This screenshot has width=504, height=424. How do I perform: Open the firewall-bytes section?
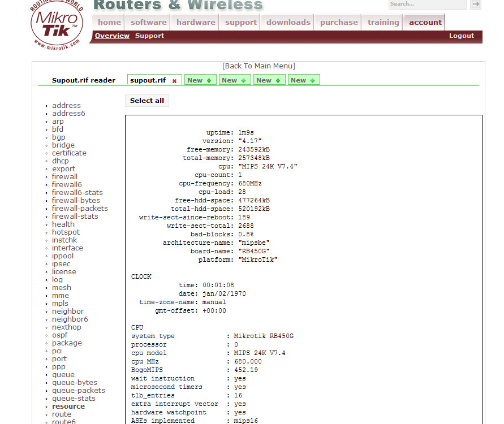click(76, 201)
